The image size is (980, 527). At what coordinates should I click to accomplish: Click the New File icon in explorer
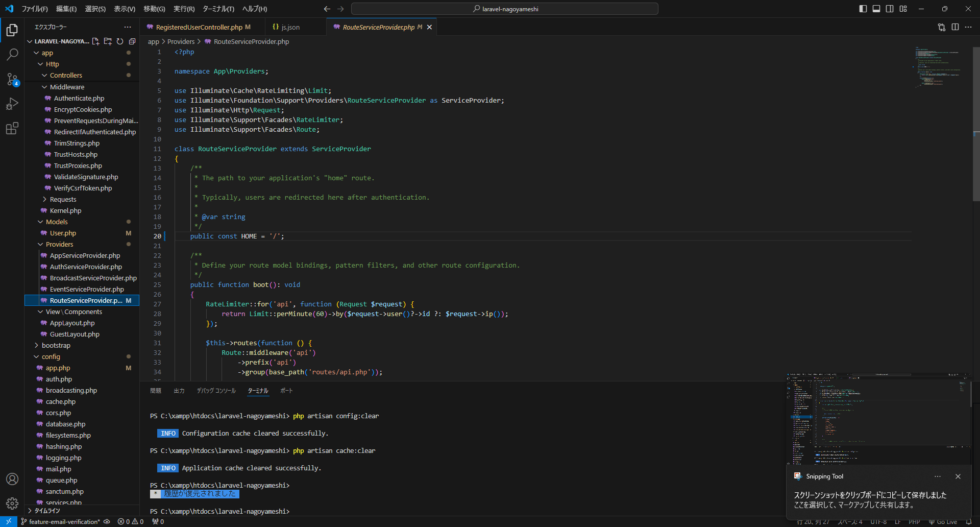click(x=95, y=41)
